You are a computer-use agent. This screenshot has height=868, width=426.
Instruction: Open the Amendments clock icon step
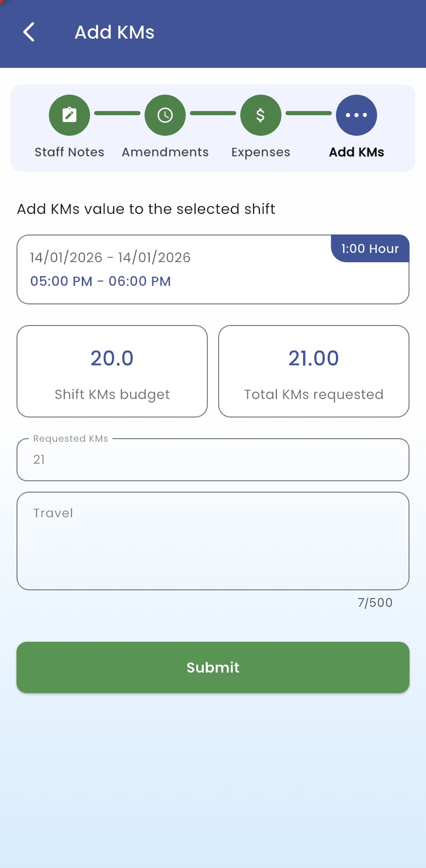(165, 115)
